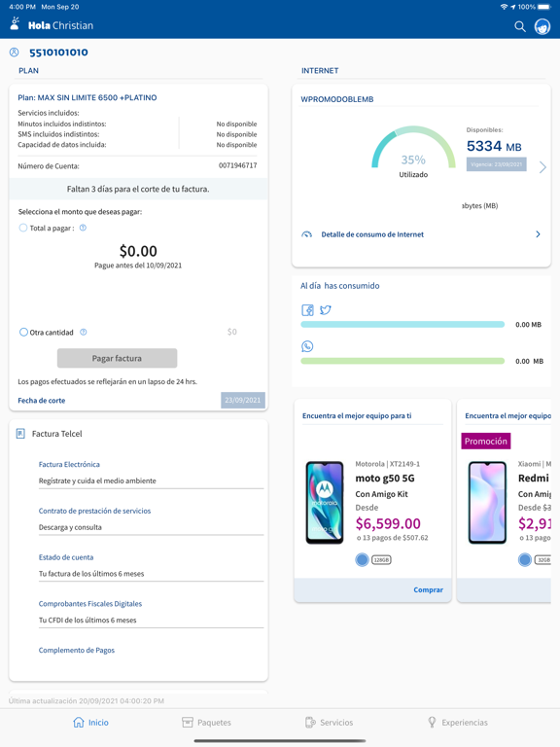Open help icon next to Total a pagar

[83, 228]
